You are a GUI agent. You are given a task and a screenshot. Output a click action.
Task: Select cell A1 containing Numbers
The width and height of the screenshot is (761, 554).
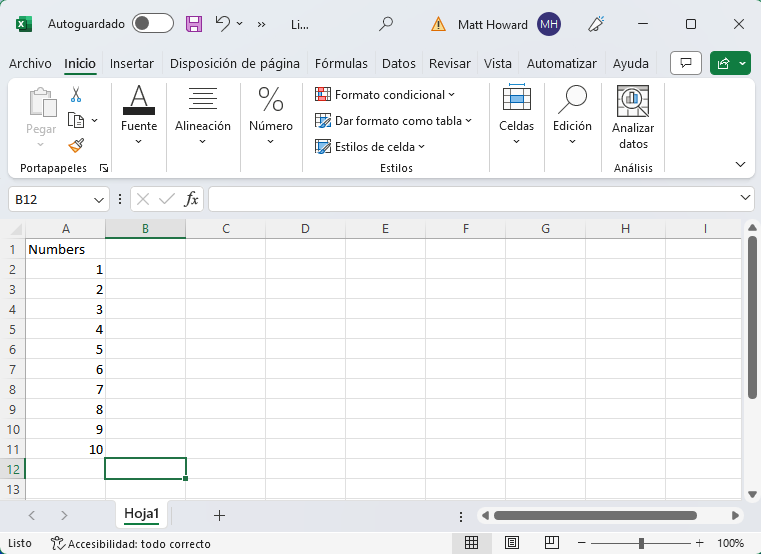click(65, 249)
